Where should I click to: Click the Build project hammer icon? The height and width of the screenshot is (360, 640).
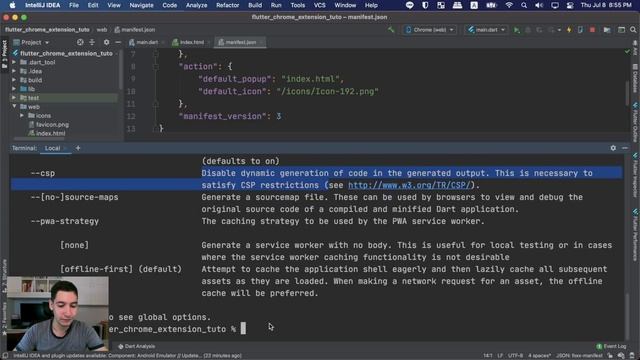pos(391,30)
